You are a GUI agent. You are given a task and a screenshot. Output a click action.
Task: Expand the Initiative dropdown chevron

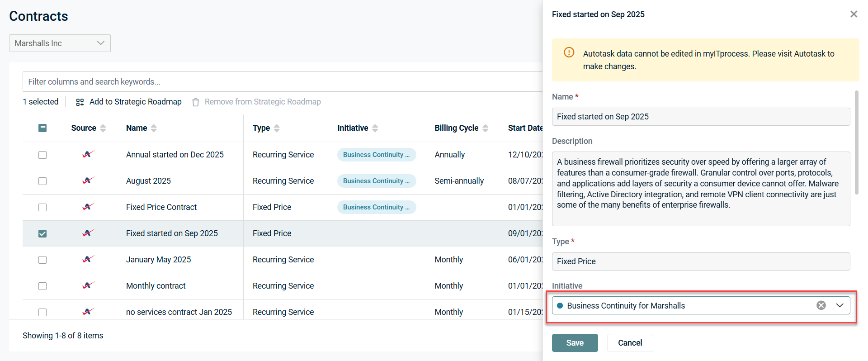click(840, 305)
